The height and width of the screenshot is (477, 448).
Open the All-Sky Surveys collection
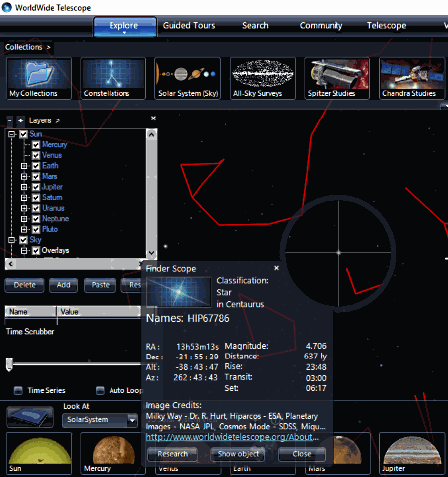263,79
